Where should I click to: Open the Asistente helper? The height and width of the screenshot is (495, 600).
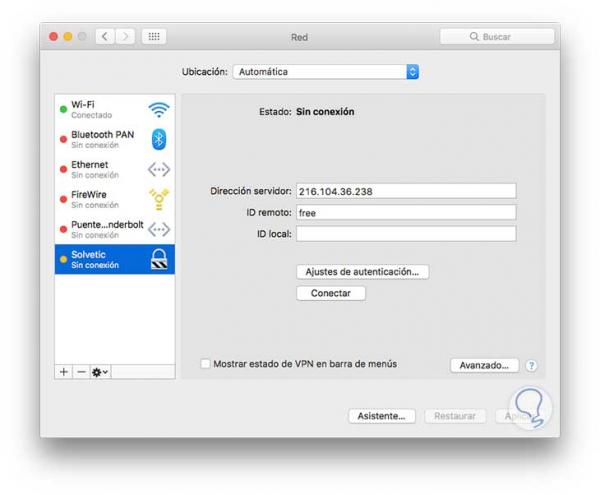(382, 416)
